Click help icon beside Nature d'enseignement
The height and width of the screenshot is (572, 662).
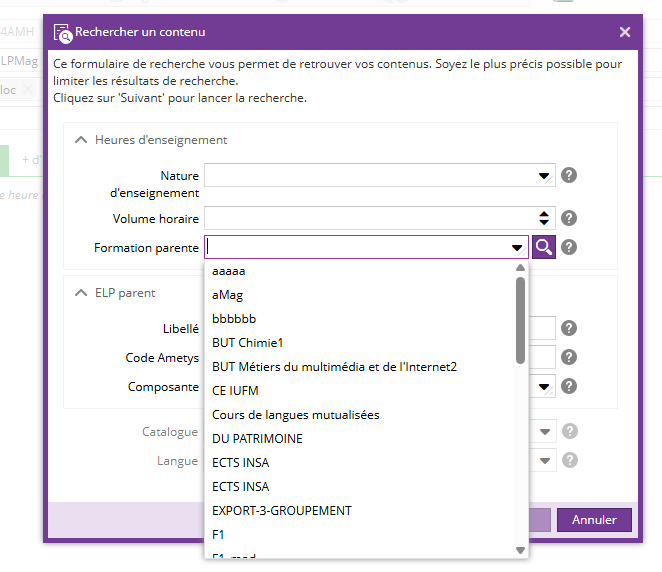point(569,176)
